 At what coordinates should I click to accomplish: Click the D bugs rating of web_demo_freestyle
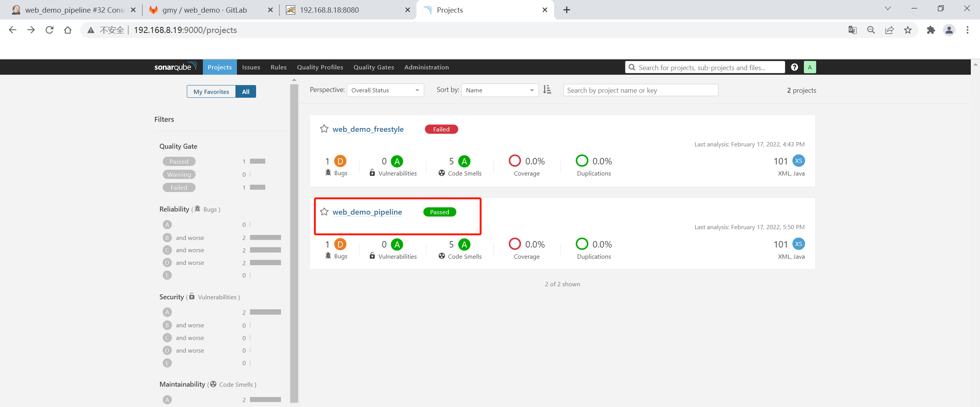[x=340, y=161]
